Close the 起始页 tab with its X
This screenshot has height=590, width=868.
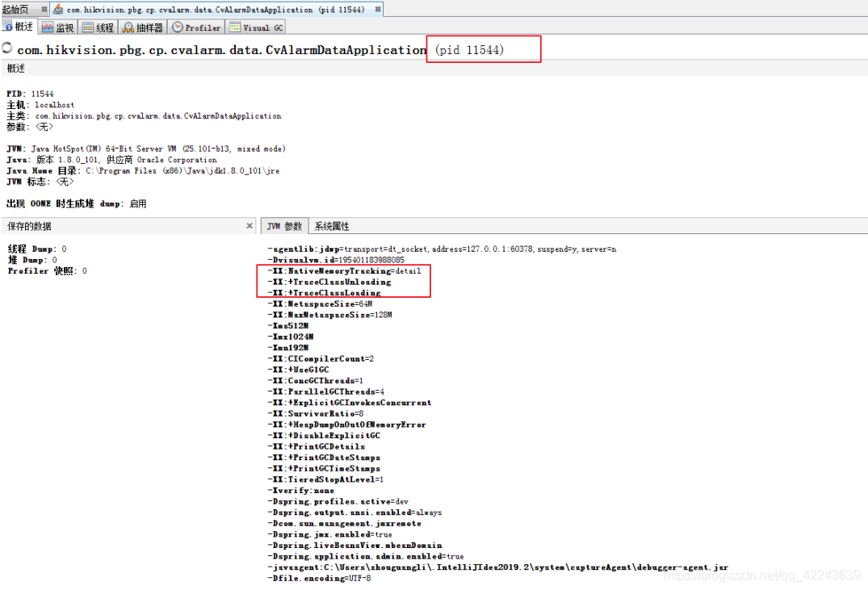(44, 10)
